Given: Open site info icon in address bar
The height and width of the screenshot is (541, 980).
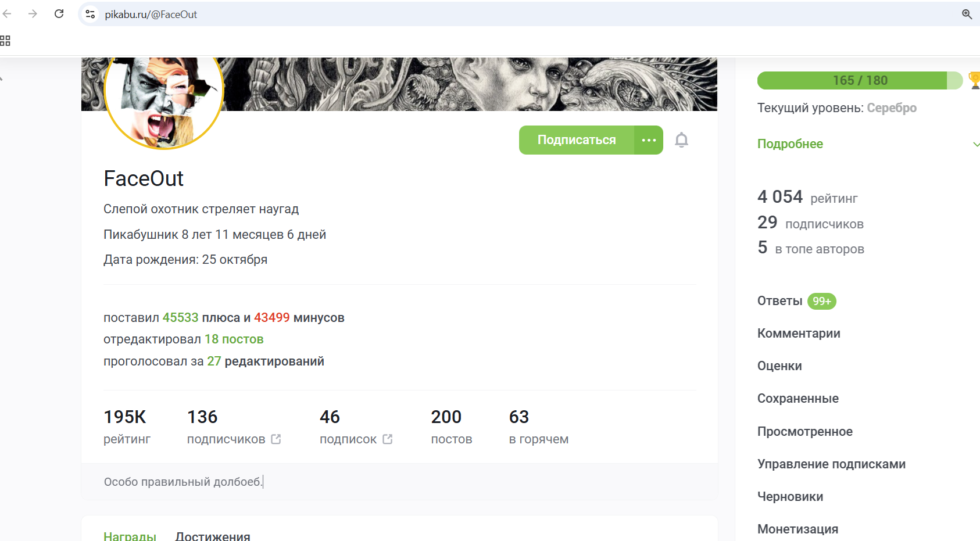Looking at the screenshot, I should [90, 14].
